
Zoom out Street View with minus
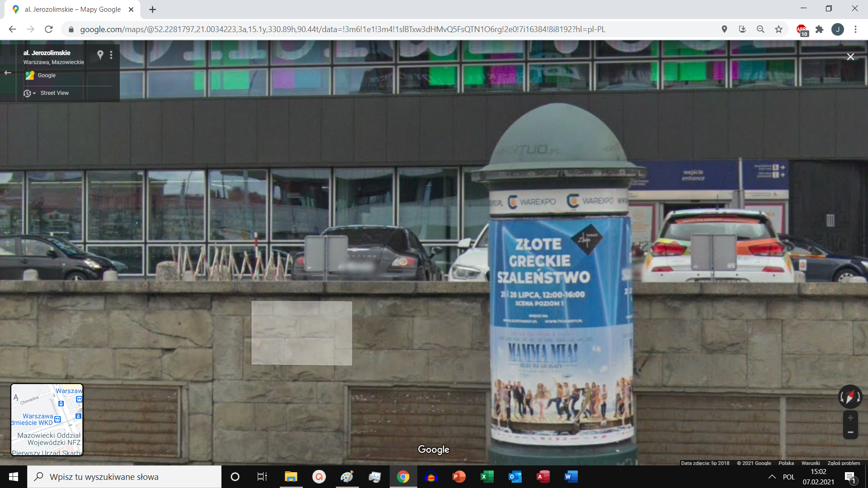pyautogui.click(x=850, y=432)
